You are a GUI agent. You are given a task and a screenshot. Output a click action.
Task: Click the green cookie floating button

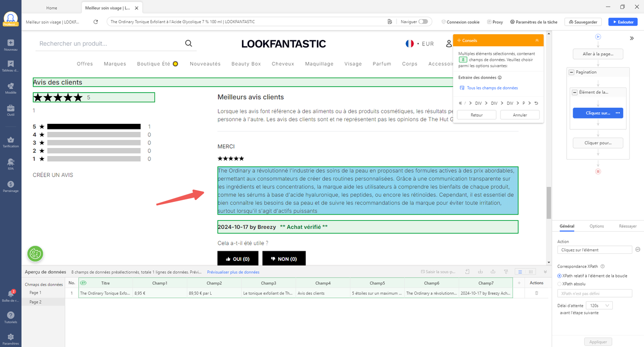(x=35, y=254)
